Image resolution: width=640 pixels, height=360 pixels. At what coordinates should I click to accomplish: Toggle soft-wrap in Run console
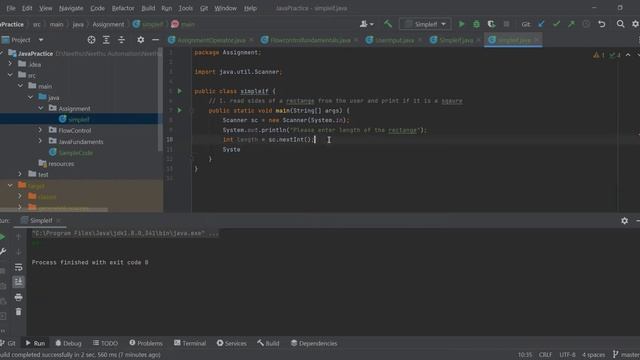point(18,267)
